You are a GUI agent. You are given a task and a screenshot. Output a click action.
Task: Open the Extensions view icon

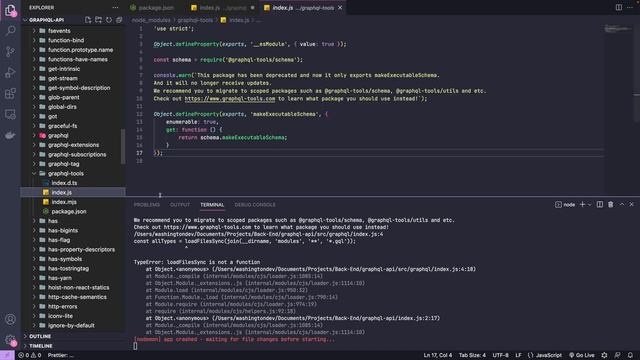[x=10, y=93]
